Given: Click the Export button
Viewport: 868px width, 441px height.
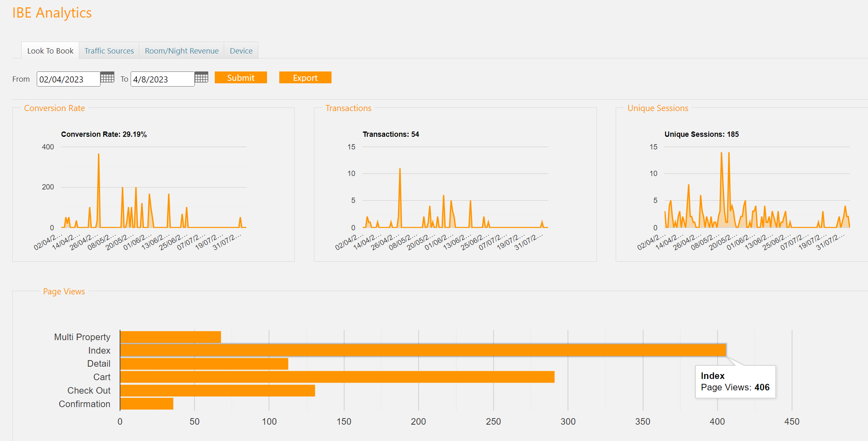Looking at the screenshot, I should 305,78.
